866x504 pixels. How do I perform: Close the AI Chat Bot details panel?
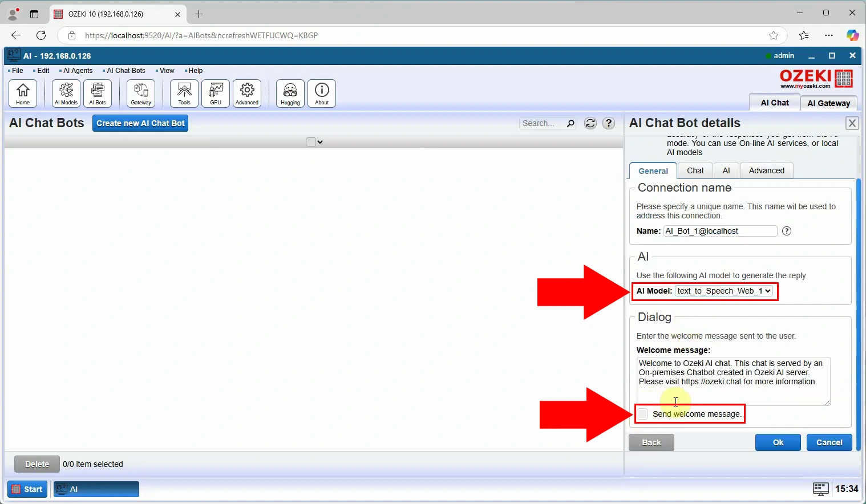pyautogui.click(x=852, y=123)
